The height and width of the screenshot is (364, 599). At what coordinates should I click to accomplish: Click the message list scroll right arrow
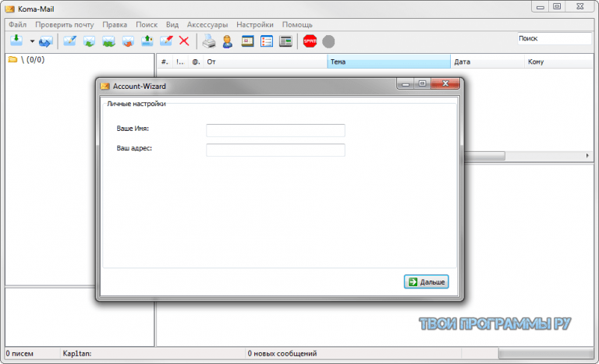[587, 156]
